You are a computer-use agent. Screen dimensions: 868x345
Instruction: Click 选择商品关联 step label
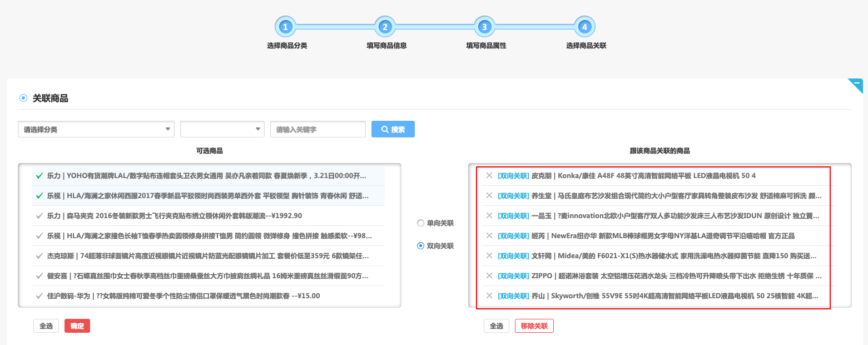click(586, 46)
